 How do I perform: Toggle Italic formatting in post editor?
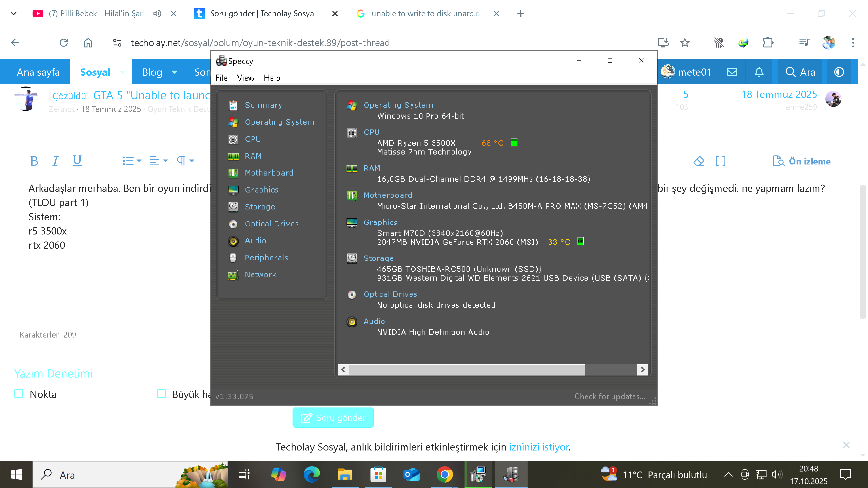(55, 161)
